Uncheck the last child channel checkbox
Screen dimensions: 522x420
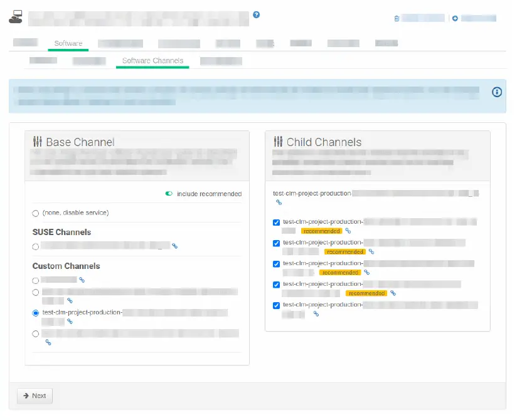click(277, 306)
